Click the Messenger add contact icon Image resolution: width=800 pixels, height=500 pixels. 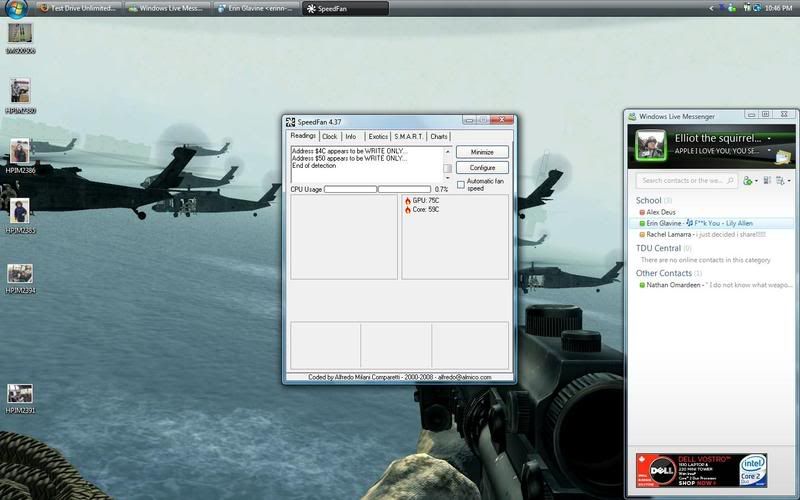coord(747,181)
